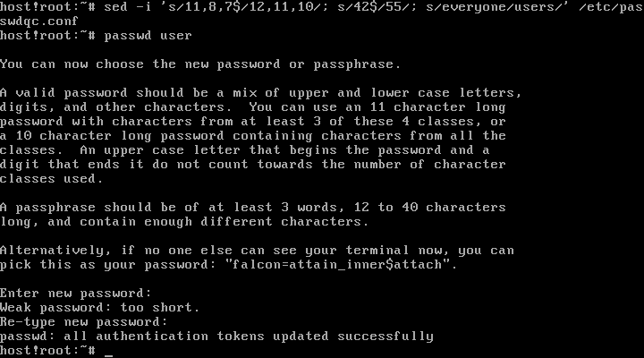Click the 'Enter new password:' prompt
Image resolution: width=644 pixels, height=358 pixels.
tap(75, 294)
